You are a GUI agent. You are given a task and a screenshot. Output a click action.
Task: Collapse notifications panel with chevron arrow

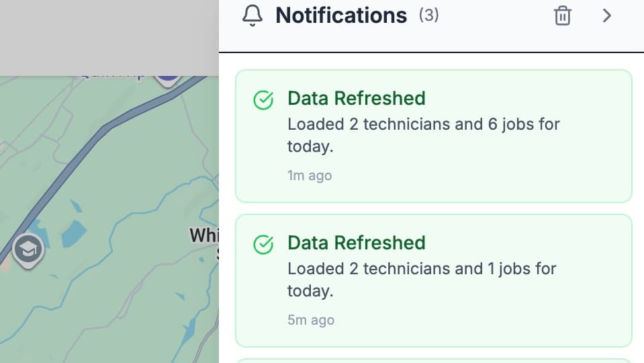coord(607,15)
